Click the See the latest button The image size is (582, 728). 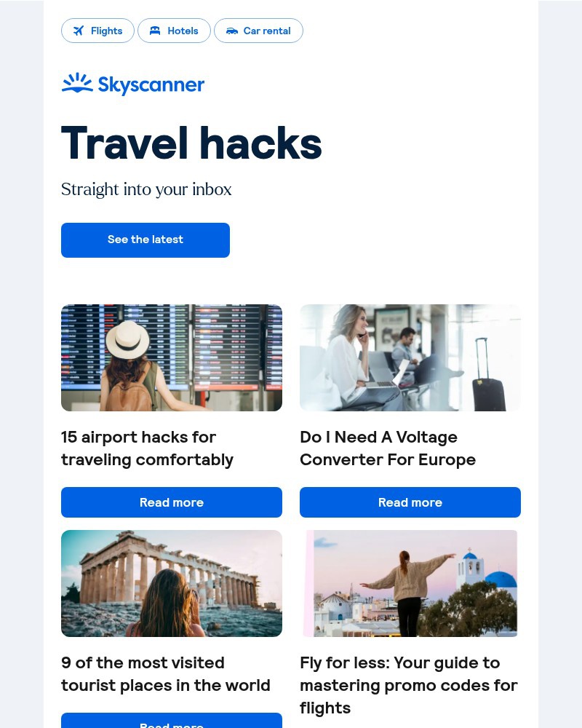[145, 240]
